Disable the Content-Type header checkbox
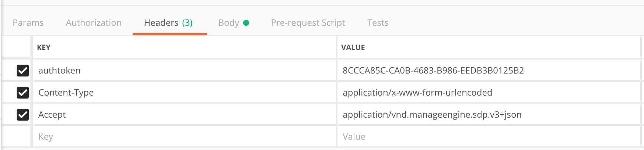644x150 pixels. click(x=23, y=92)
